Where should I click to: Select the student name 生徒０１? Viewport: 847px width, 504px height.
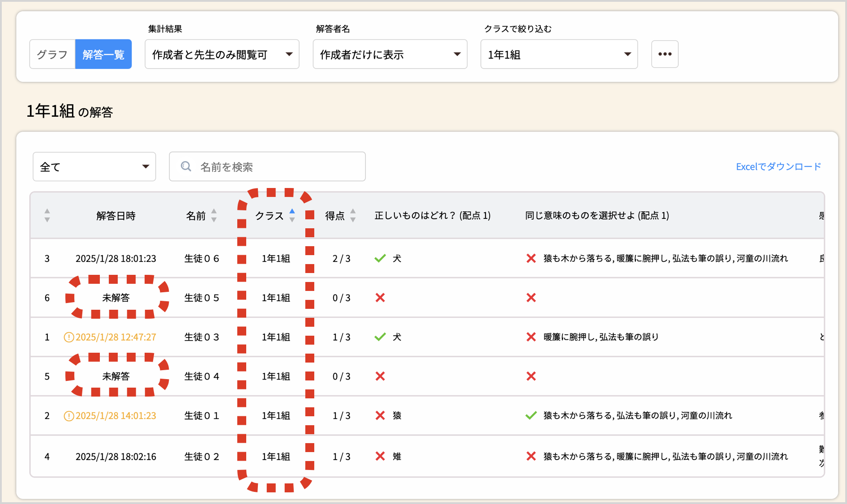coord(201,416)
